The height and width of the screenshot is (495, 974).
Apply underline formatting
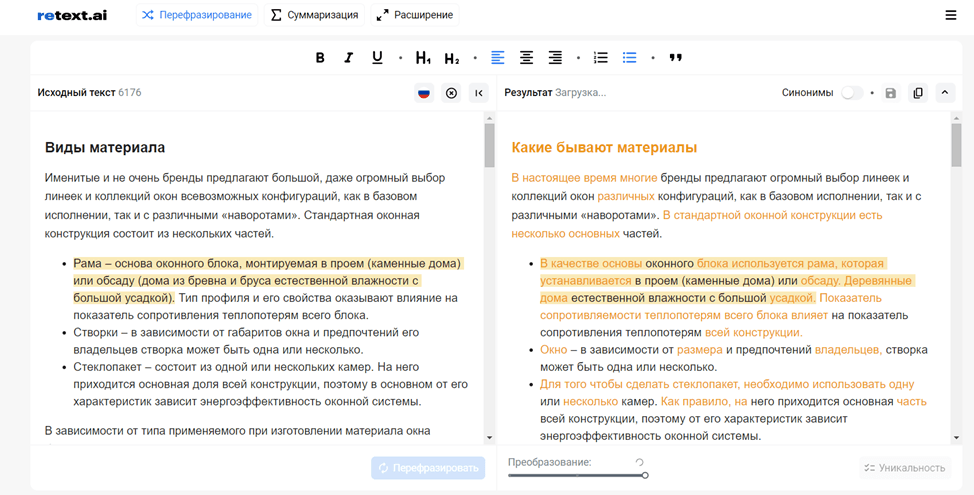(377, 58)
